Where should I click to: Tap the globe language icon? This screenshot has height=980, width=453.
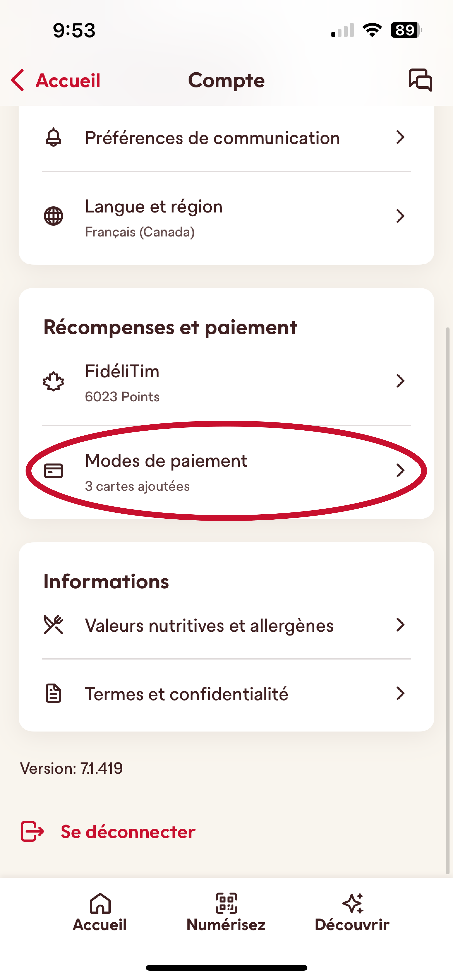pyautogui.click(x=53, y=216)
